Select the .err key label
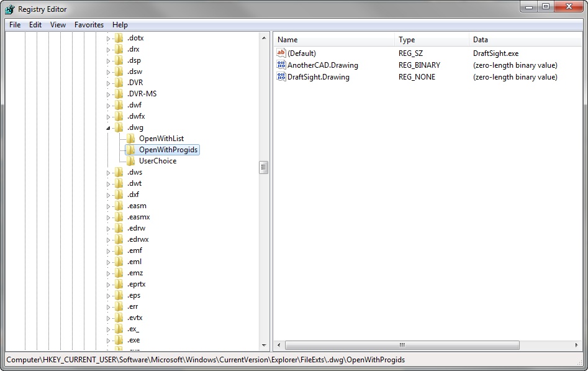This screenshot has width=588, height=371. [x=132, y=307]
